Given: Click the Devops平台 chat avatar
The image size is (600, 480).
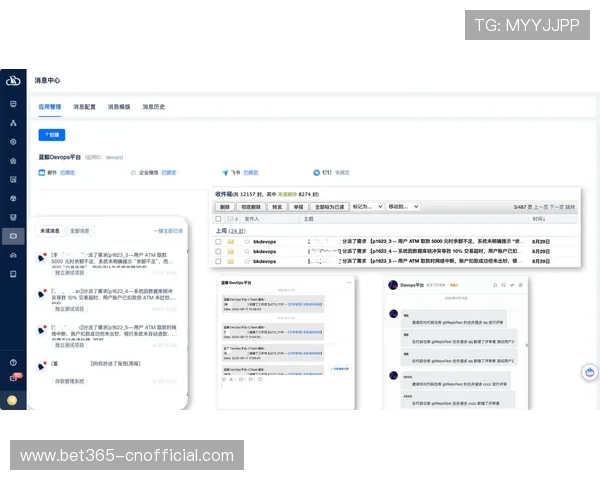Looking at the screenshot, I should (x=393, y=285).
